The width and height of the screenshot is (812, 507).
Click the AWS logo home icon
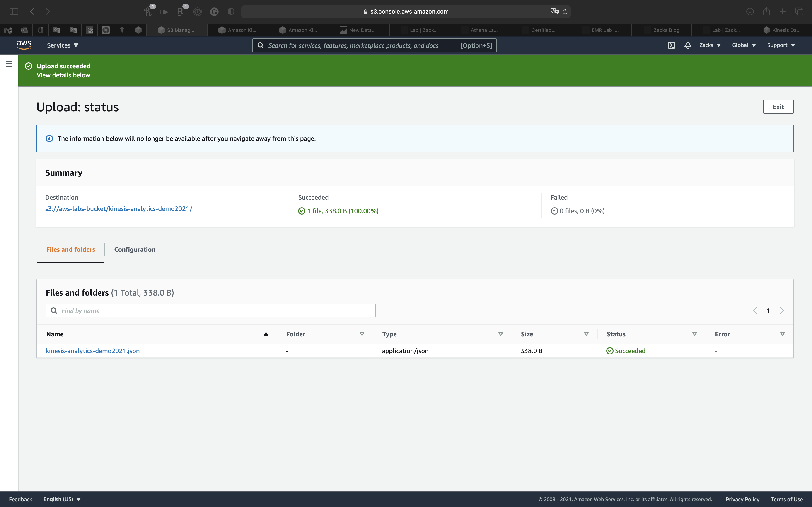(24, 45)
